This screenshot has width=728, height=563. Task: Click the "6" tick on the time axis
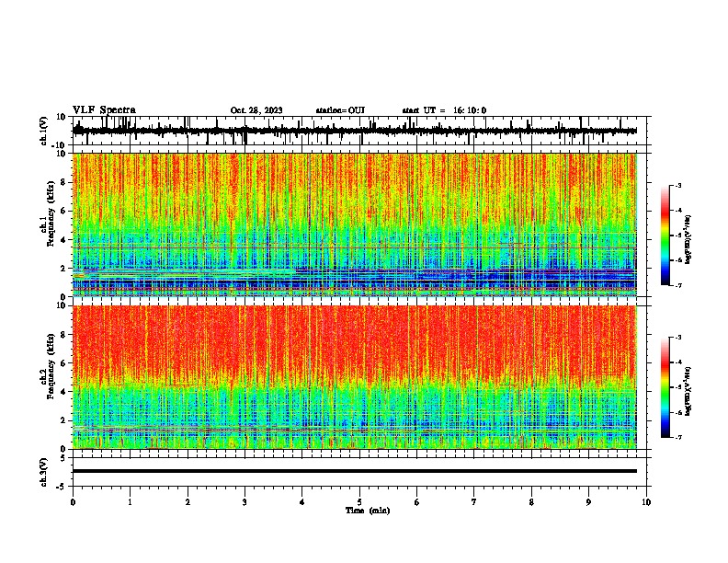point(417,502)
